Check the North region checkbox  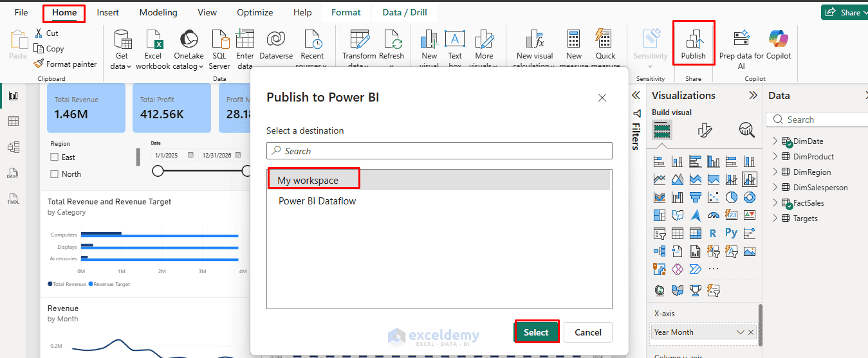[55, 174]
